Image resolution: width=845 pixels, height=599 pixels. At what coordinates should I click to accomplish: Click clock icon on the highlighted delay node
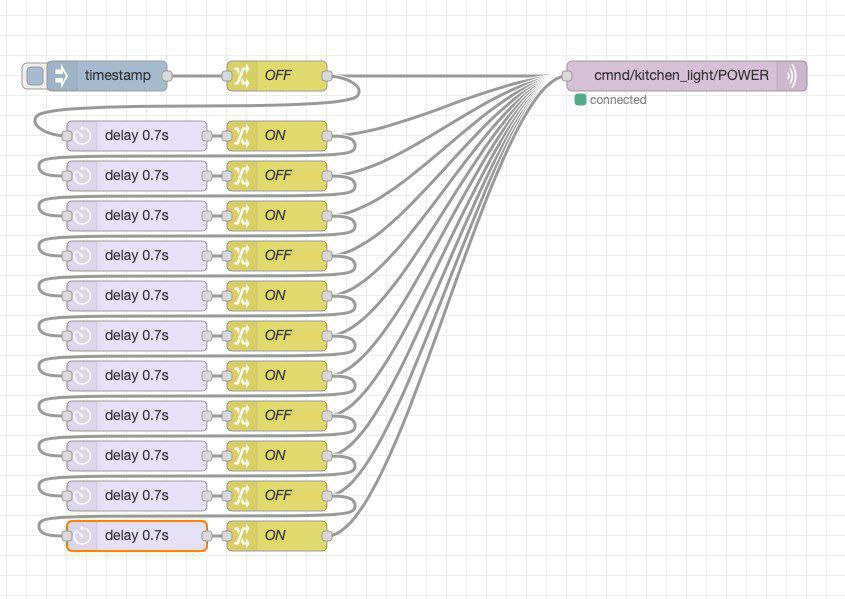(x=82, y=536)
